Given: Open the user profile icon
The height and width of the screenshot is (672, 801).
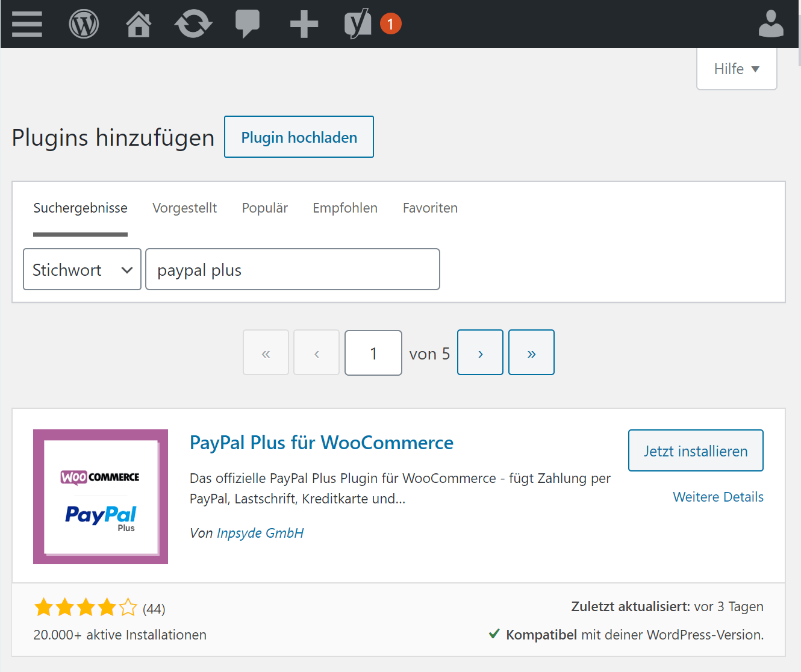Looking at the screenshot, I should pos(771,24).
